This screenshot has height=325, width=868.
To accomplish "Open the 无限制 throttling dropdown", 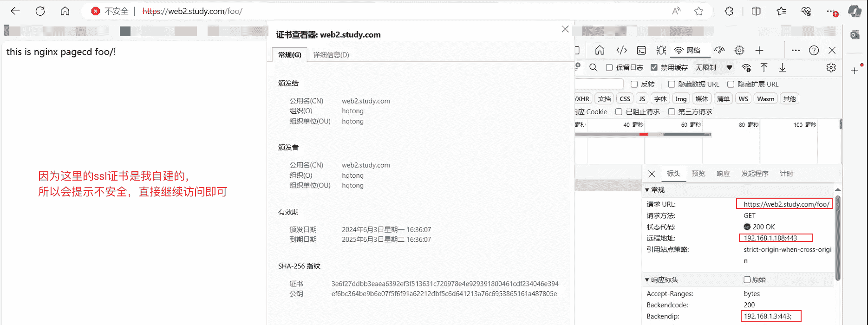I will (714, 68).
